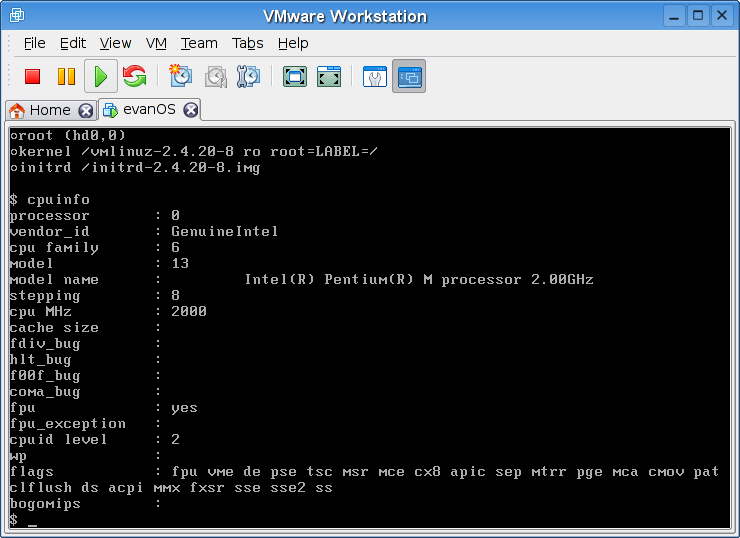Open the Team menu
This screenshot has width=740, height=538.
point(199,43)
